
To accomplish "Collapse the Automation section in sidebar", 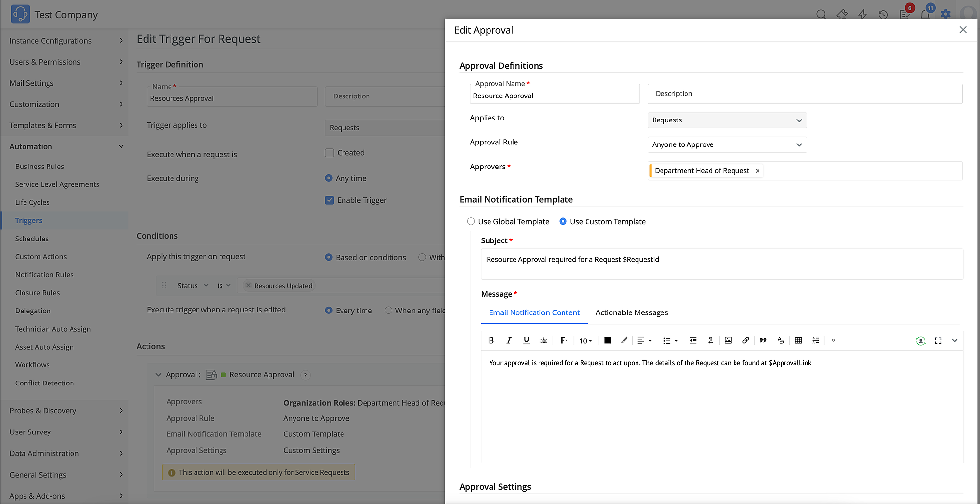I will click(121, 146).
